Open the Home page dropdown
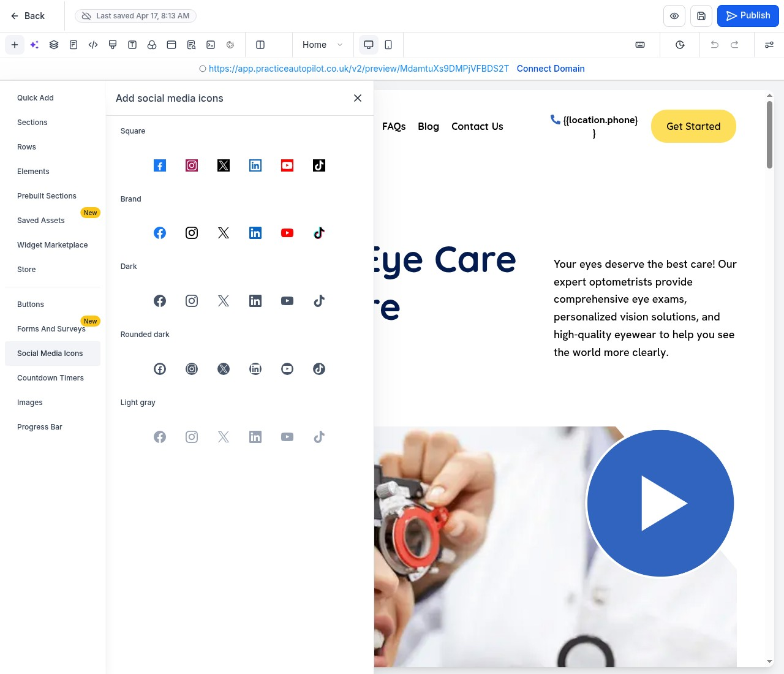 click(x=323, y=45)
